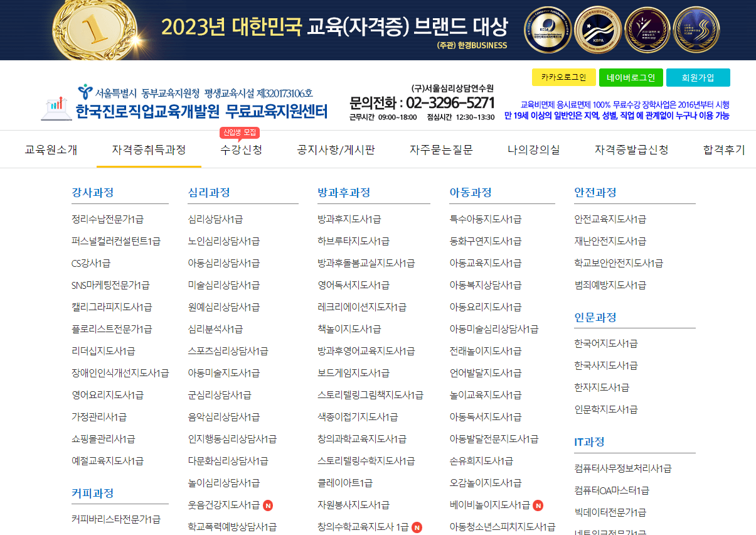Click the 특수아동지도사1급 course link

pos(484,219)
